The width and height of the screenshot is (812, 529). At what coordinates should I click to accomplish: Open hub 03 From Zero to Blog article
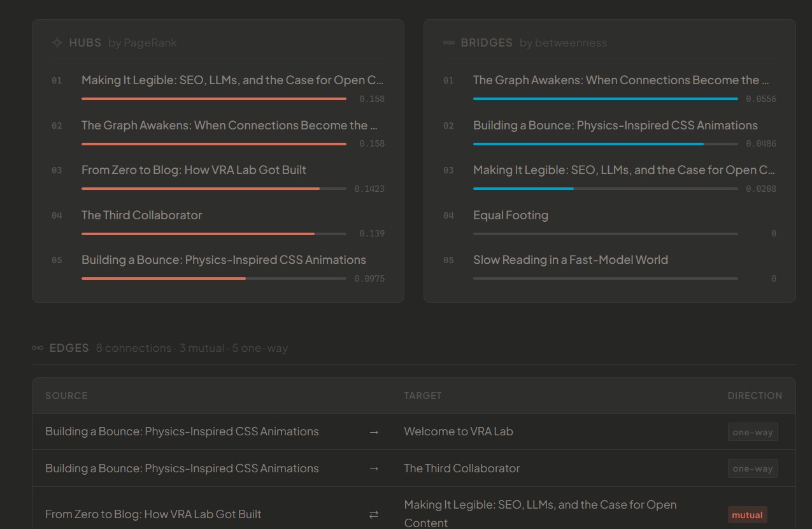[194, 170]
